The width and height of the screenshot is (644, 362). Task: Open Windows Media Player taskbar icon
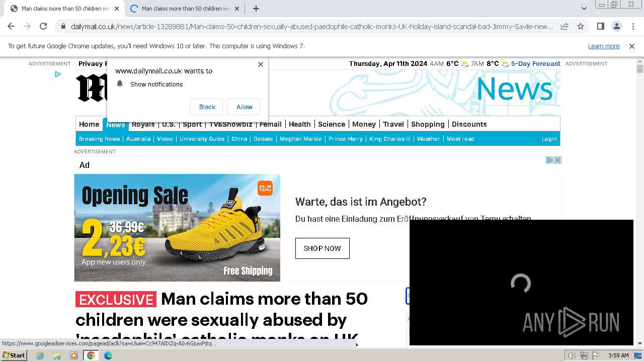(x=74, y=355)
